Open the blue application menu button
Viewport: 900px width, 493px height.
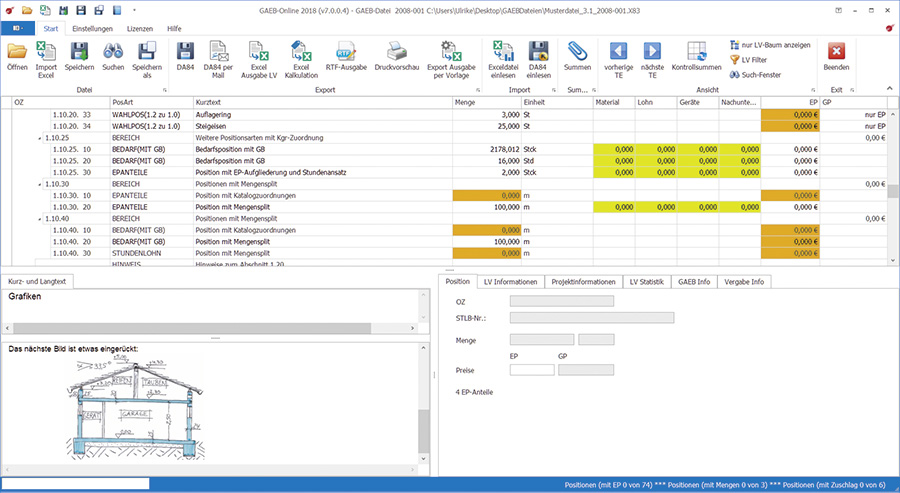(x=17, y=28)
